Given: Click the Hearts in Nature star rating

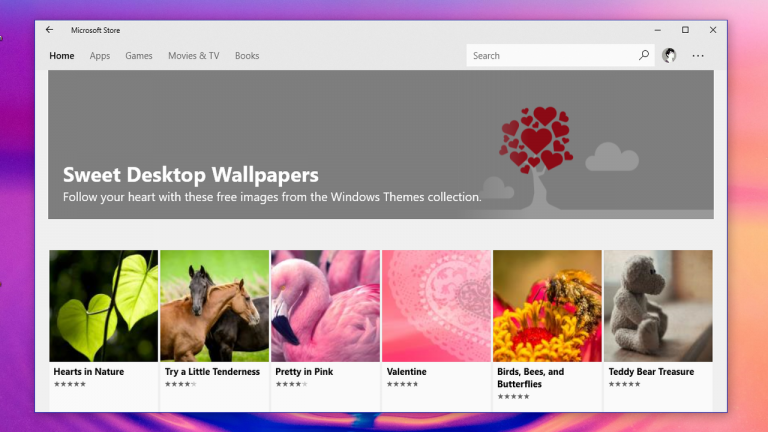Looking at the screenshot, I should coord(70,384).
